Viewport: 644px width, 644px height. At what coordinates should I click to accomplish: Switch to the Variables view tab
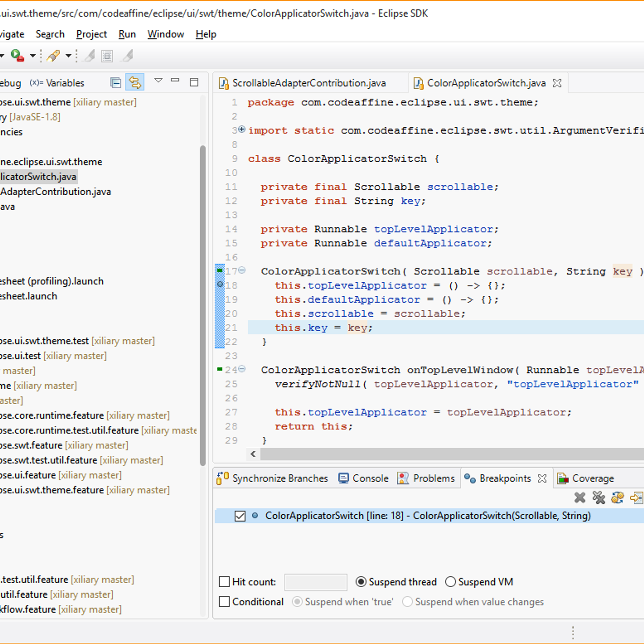coord(57,83)
